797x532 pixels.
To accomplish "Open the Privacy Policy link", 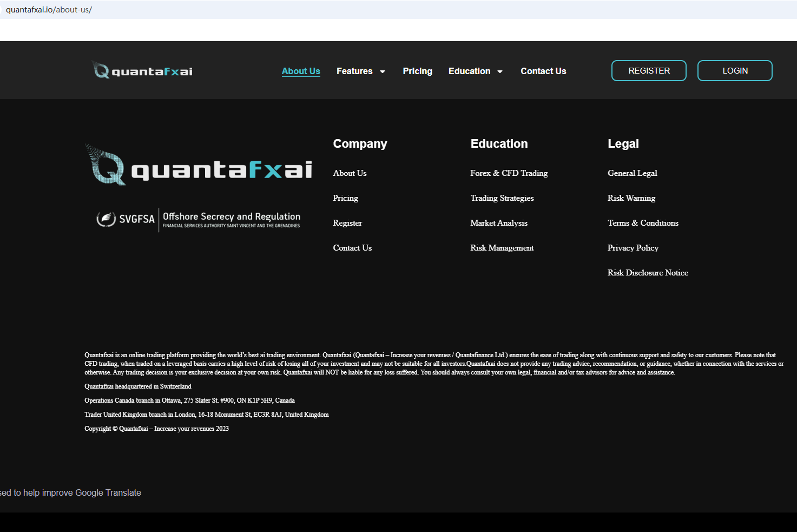I will [633, 248].
